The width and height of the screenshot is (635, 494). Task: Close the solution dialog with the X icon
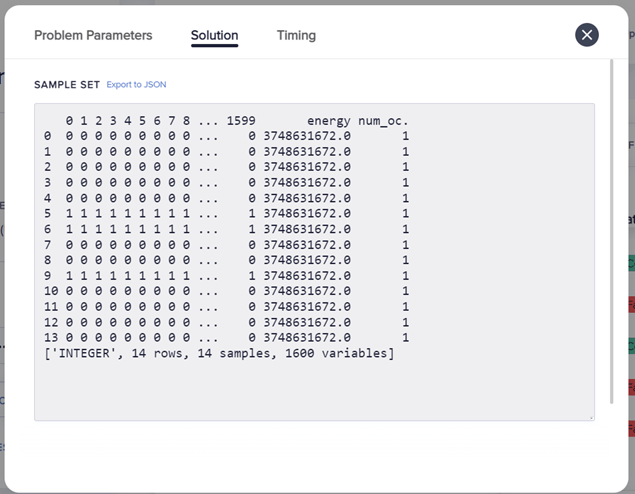(x=587, y=35)
